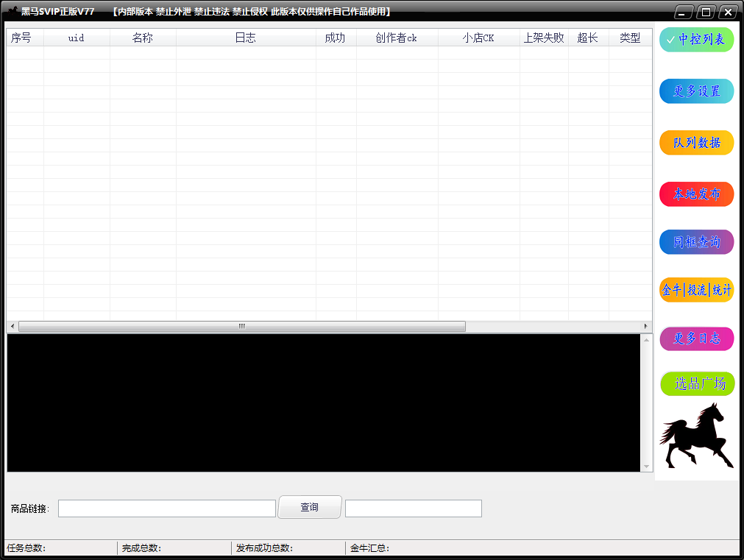744x560 pixels.
Task: View the 更多日志 logs panel
Action: pyautogui.click(x=696, y=339)
